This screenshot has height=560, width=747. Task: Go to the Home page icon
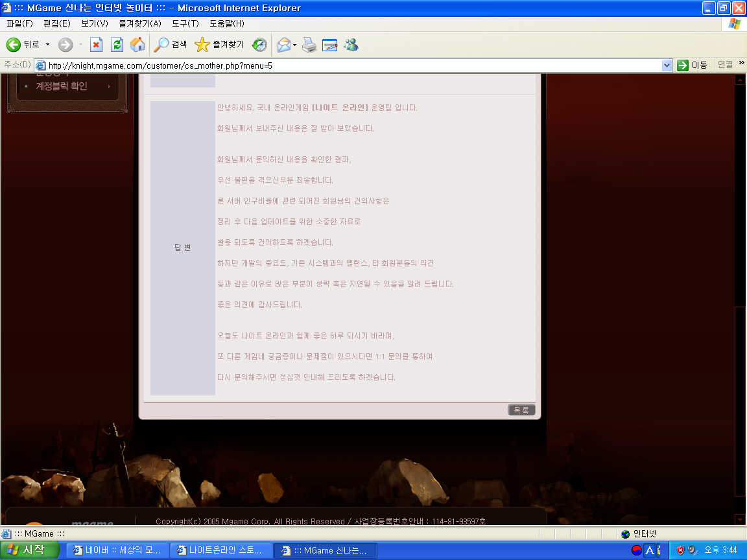click(137, 45)
